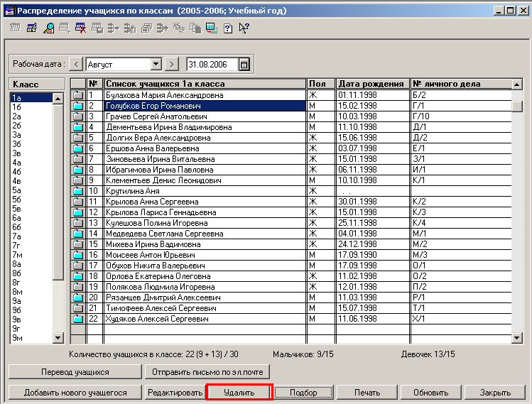The height and width of the screenshot is (404, 532).
Task: Click the edit form icon with pencil in toolbar
Action: point(31,28)
